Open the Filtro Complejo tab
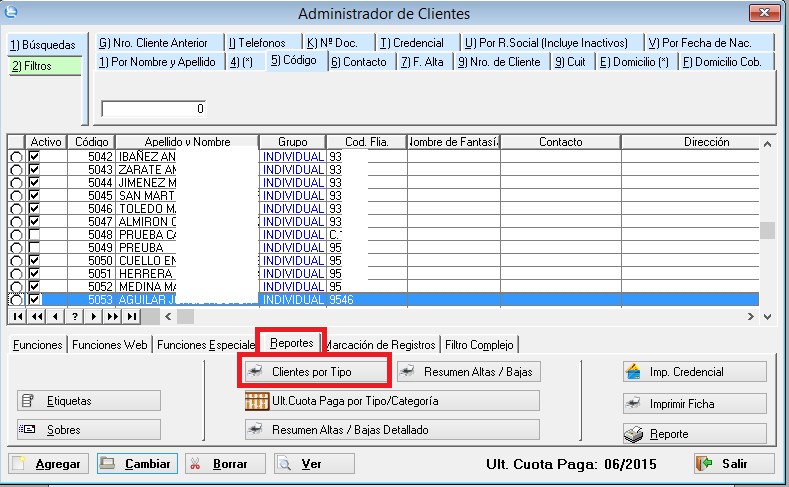789x487 pixels. click(480, 345)
